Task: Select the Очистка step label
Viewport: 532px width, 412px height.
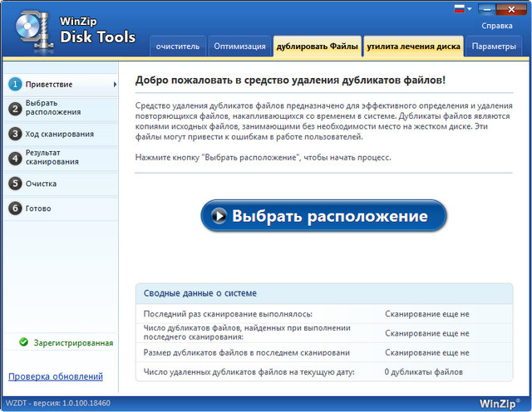Action: (x=41, y=184)
